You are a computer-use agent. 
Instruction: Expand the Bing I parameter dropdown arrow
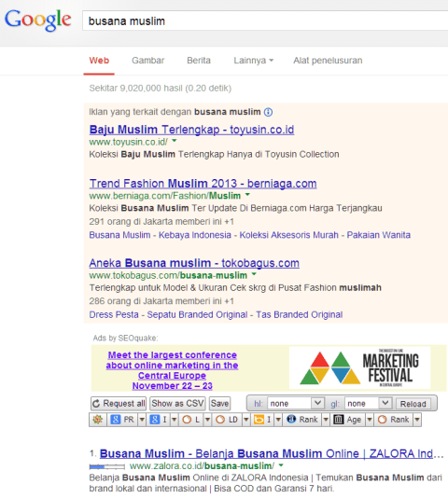tap(278, 420)
